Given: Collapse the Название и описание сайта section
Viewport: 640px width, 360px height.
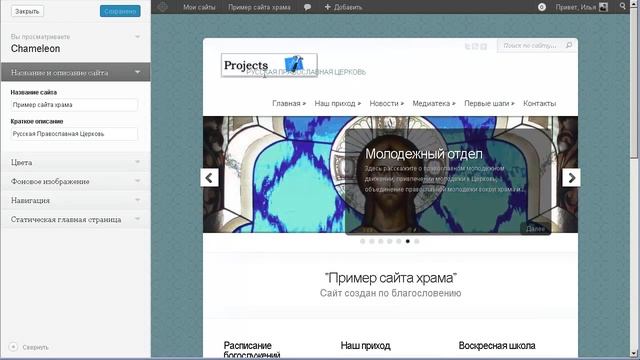Looking at the screenshot, I should 76,72.
